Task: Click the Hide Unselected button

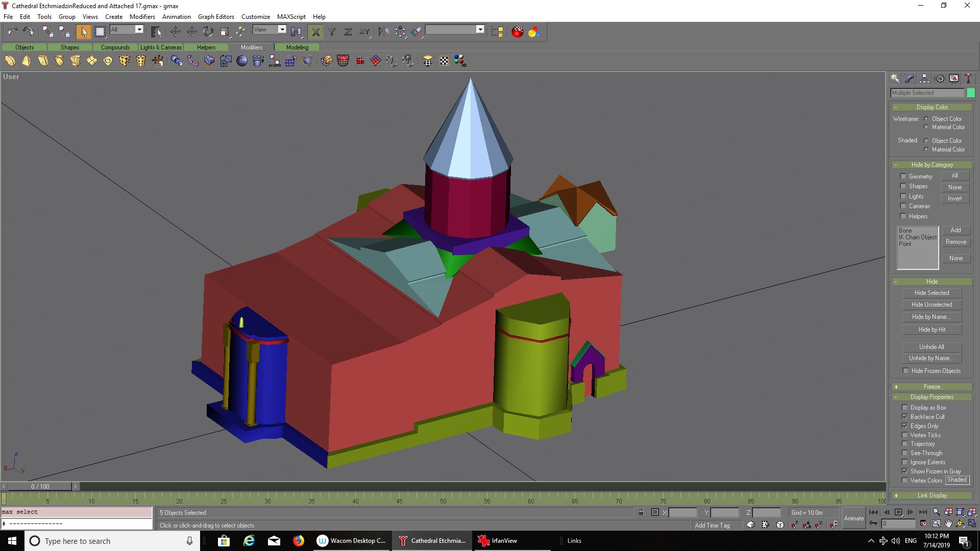Action: coord(932,305)
